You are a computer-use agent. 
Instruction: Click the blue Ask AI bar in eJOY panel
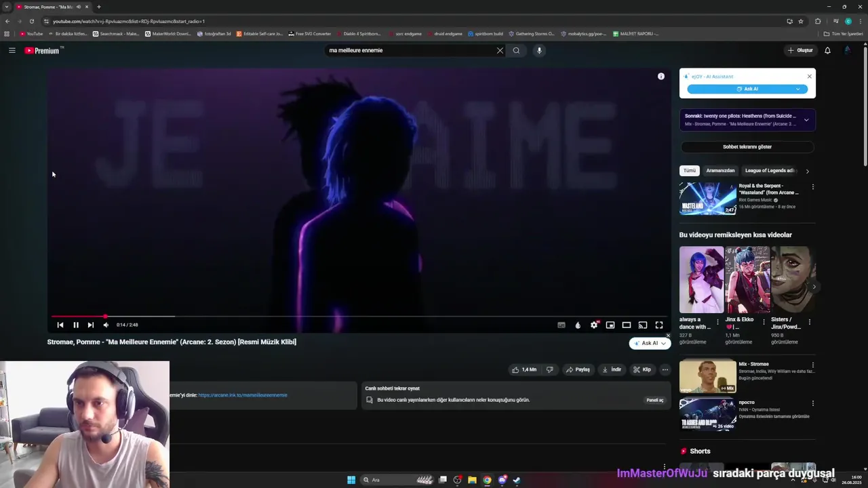click(x=747, y=89)
